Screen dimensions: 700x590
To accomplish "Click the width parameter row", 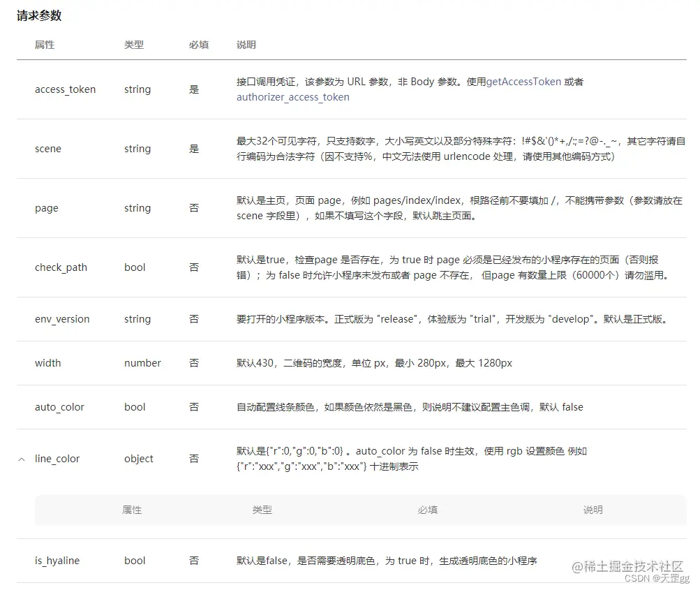I will tap(47, 363).
